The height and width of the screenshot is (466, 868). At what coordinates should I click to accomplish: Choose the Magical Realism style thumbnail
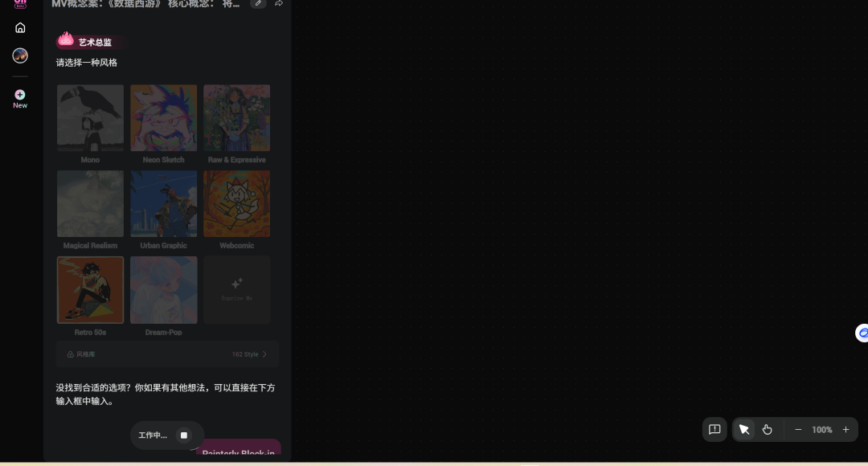coord(90,203)
